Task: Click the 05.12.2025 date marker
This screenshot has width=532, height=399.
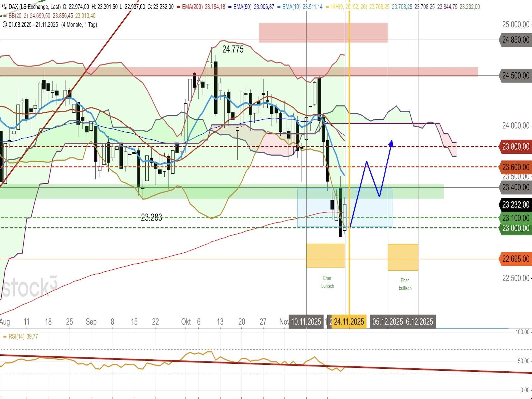Action: pos(387,322)
